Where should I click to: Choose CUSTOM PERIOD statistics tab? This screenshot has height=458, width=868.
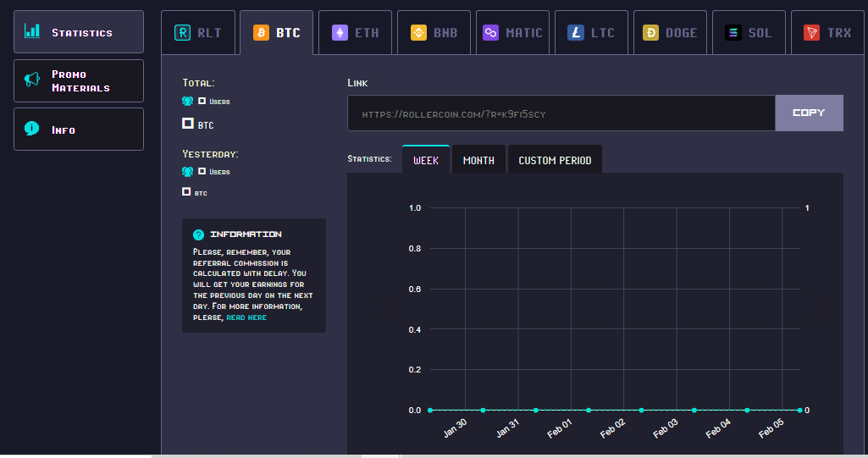click(x=555, y=160)
